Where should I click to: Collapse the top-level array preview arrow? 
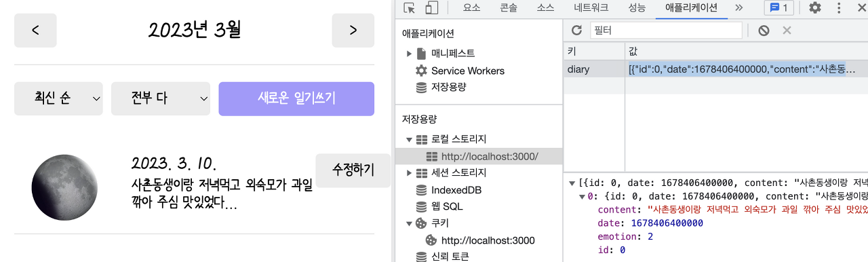[573, 183]
